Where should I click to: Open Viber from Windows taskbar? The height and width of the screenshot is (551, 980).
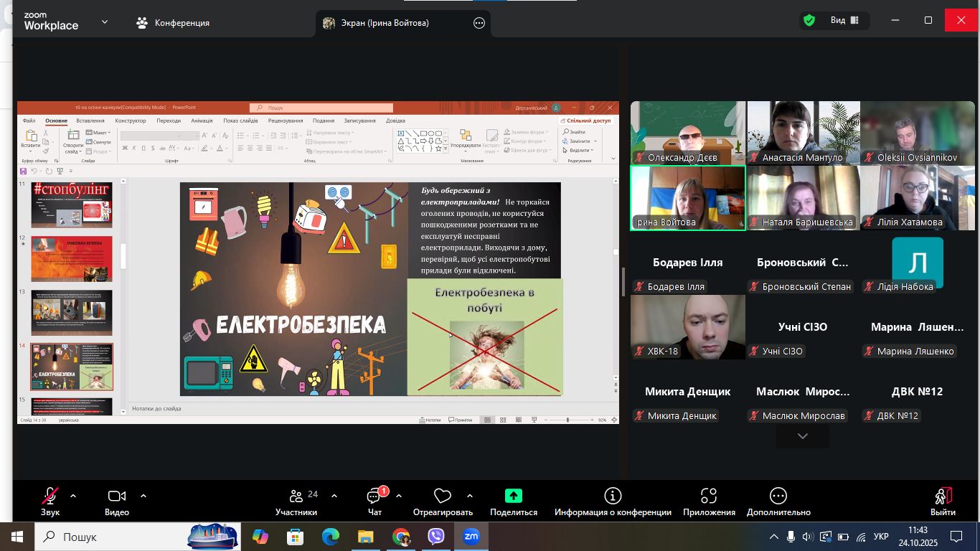[x=435, y=537]
